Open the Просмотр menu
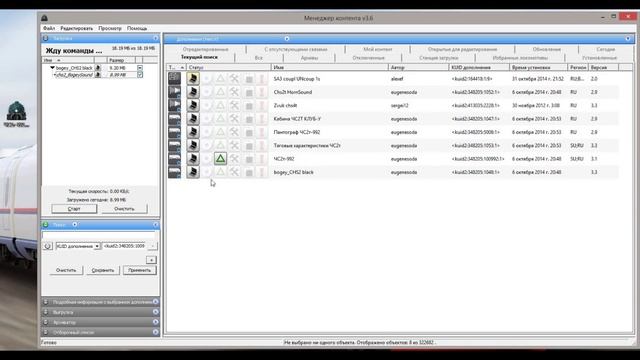The width and height of the screenshot is (640, 360). click(x=110, y=29)
